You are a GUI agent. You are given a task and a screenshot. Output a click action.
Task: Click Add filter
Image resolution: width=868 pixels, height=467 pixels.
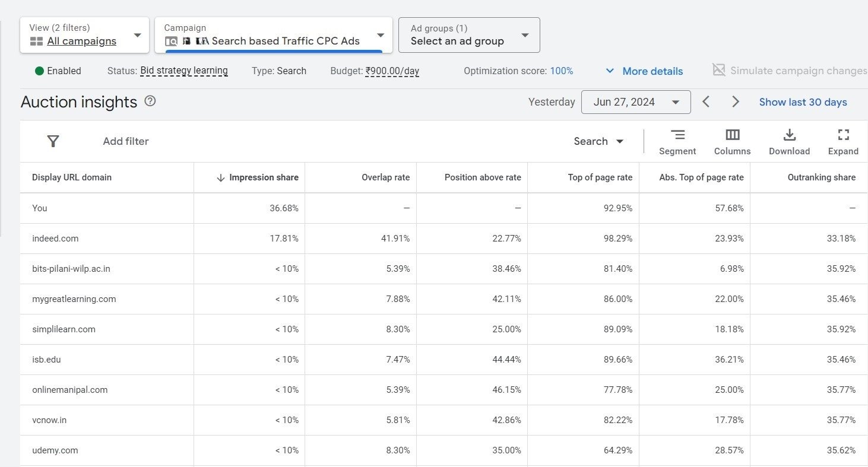(125, 141)
